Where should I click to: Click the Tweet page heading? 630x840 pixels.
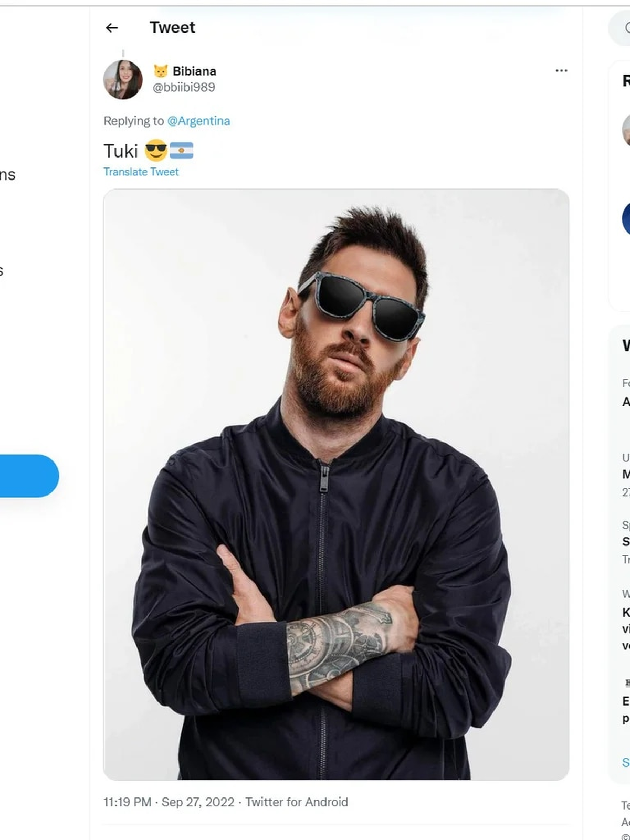pyautogui.click(x=172, y=28)
